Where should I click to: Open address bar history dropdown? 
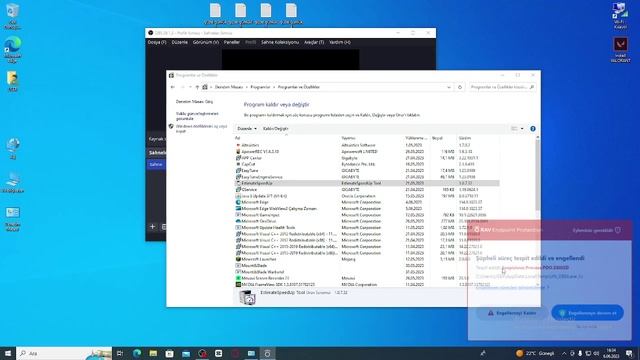pos(449,87)
